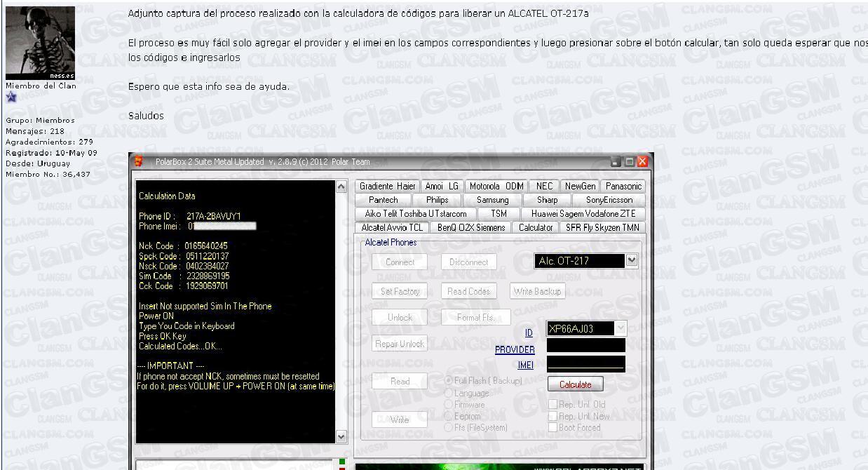Click the 'Calculated Codes...OK...' log line
Screen dimensions: 868x470
tap(180, 347)
